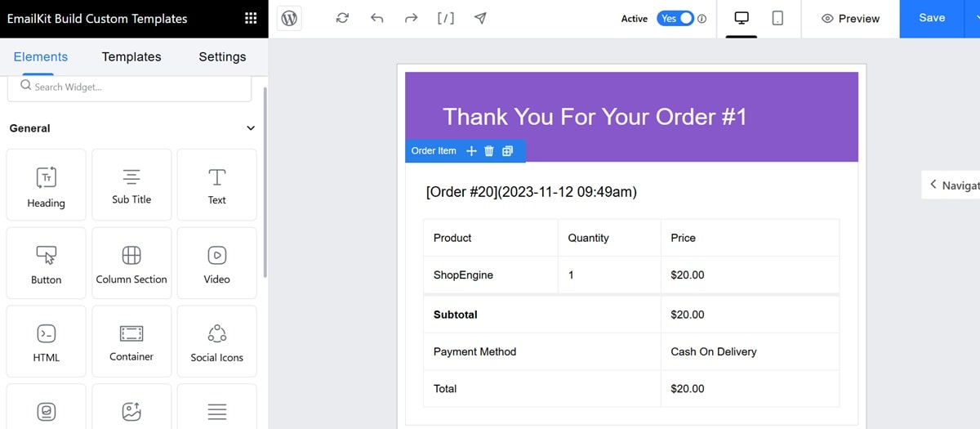The image size is (980, 429).
Task: Click the Preview button
Action: [x=850, y=18]
